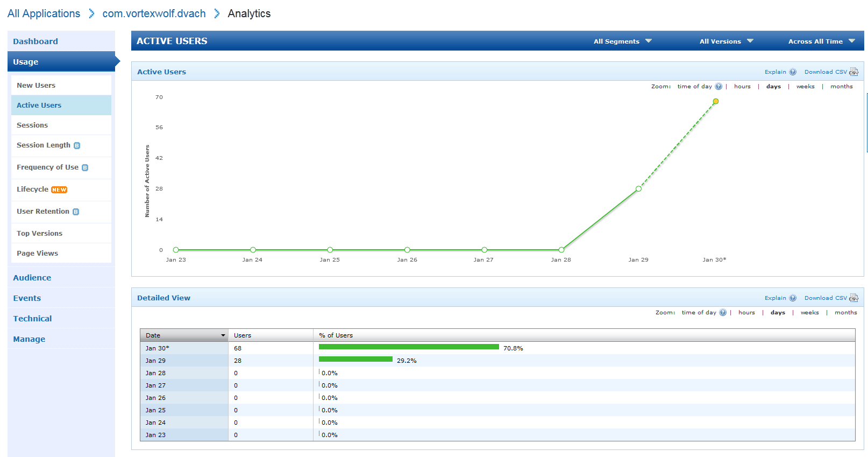Click the help icon beside chart 'time of day'
The image size is (868, 457).
point(718,87)
